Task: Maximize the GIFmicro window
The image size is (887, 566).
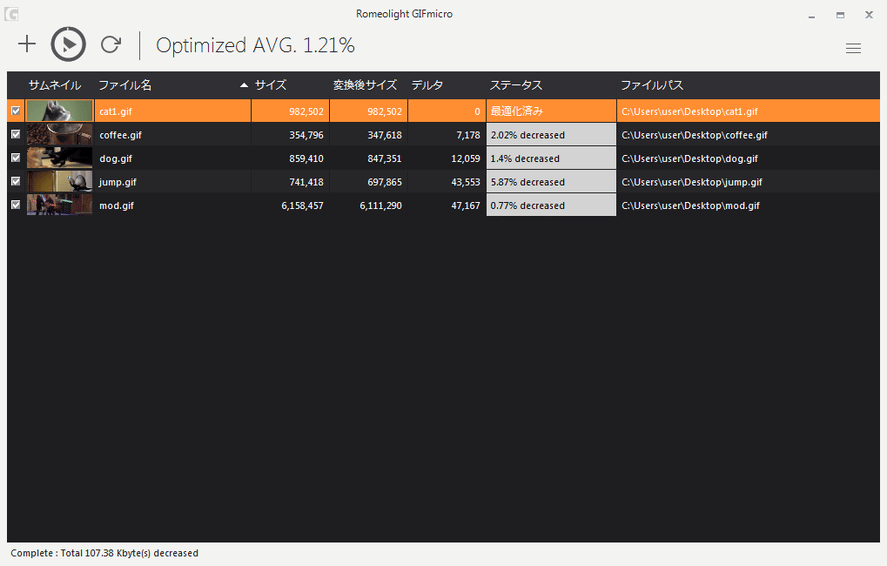Action: click(x=840, y=15)
